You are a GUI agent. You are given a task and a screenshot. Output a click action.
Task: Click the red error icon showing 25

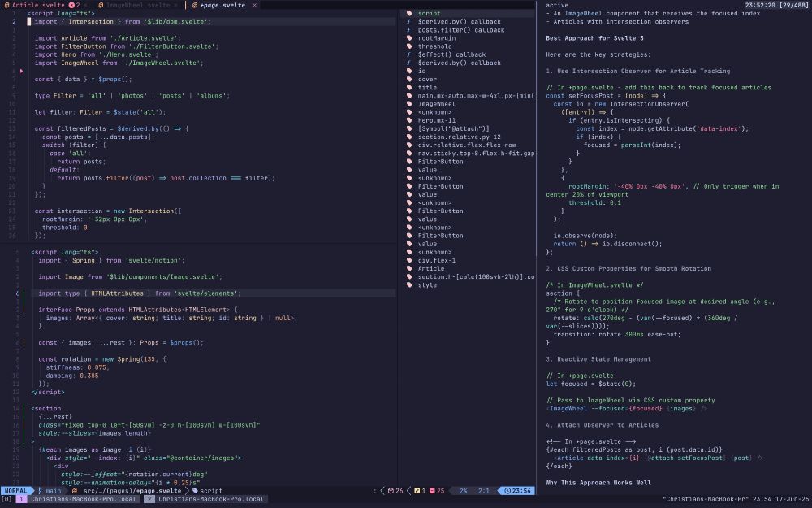[432, 491]
